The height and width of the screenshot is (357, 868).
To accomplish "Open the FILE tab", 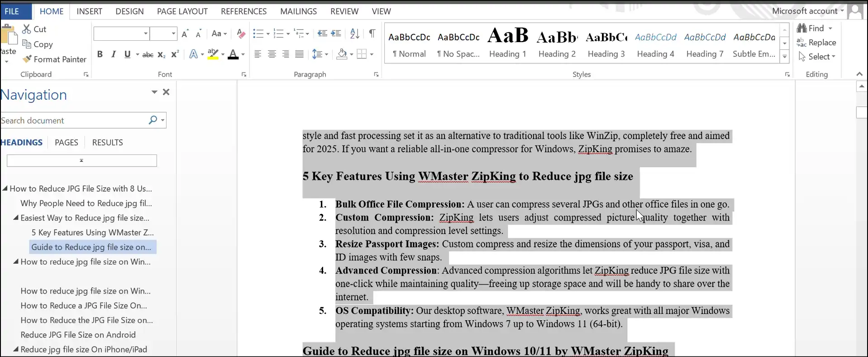I will [x=12, y=11].
